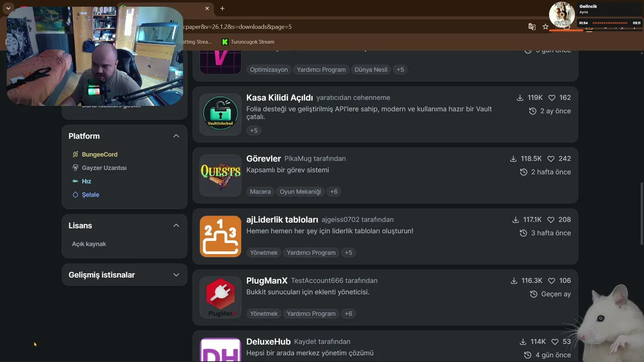Click the Kick icon of Turuncugok Stream bookmark
Image resolution: width=644 pixels, height=362 pixels.
click(225, 42)
